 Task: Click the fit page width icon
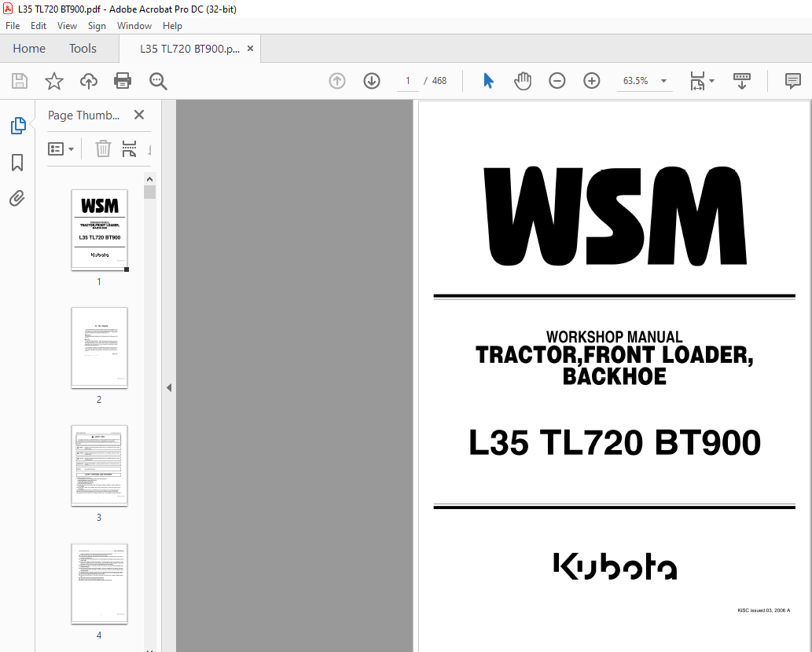(697, 81)
